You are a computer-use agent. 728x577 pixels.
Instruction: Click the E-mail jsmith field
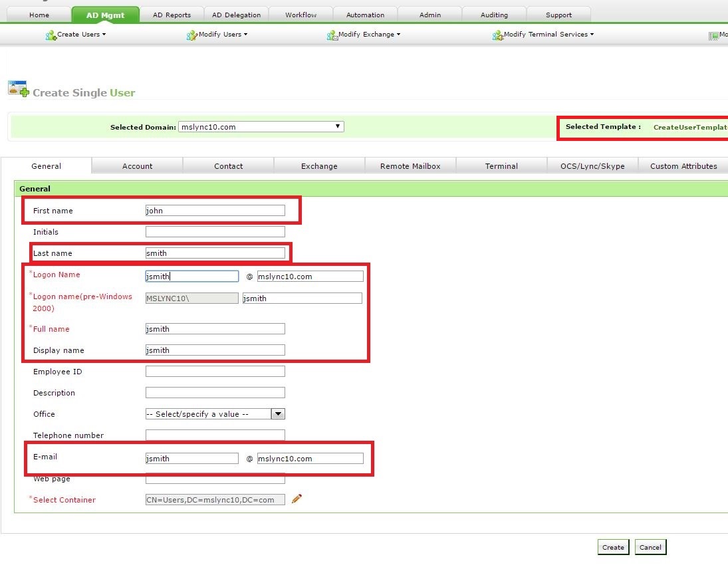191,458
